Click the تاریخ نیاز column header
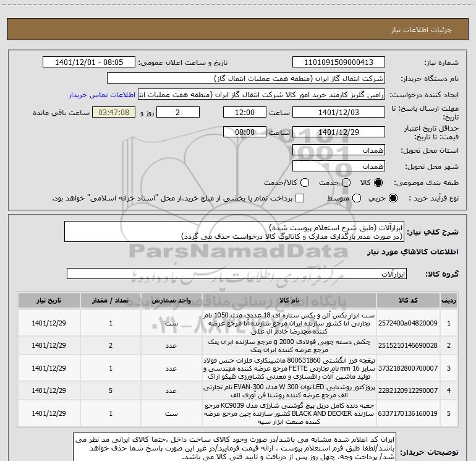Screen dimensions: 476x461 [x=49, y=300]
